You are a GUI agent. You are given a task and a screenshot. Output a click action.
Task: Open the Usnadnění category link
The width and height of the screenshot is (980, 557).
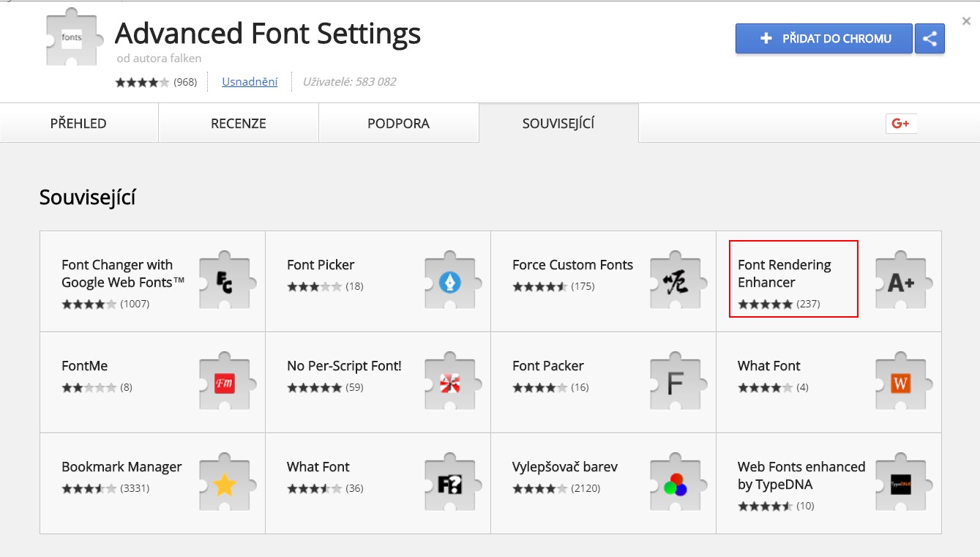250,82
